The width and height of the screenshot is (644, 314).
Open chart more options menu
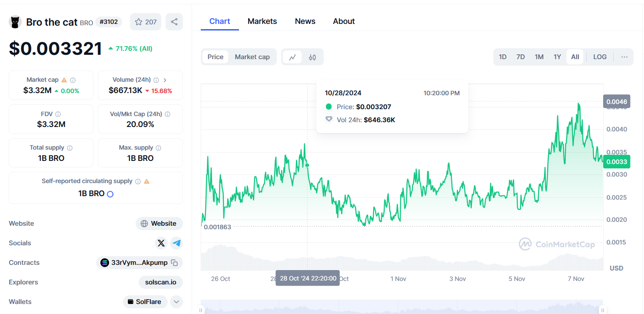624,57
